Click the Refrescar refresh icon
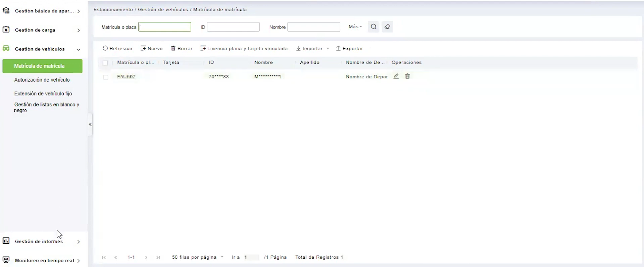 (x=105, y=48)
